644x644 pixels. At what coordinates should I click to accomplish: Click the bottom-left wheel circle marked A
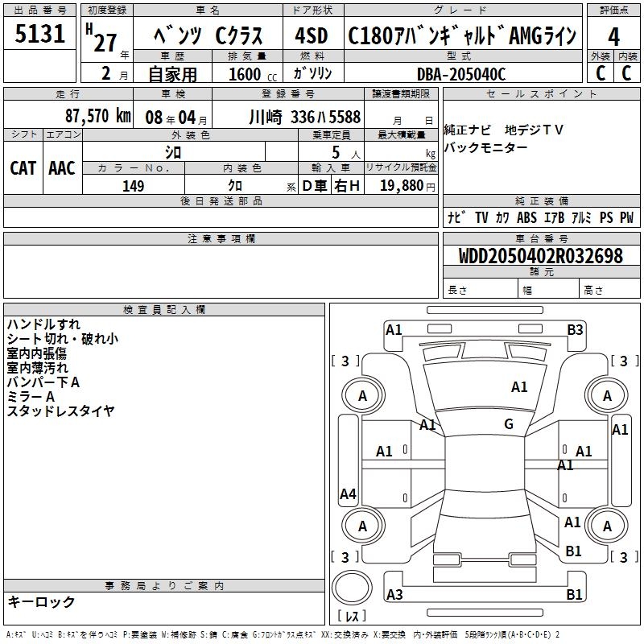point(362,526)
